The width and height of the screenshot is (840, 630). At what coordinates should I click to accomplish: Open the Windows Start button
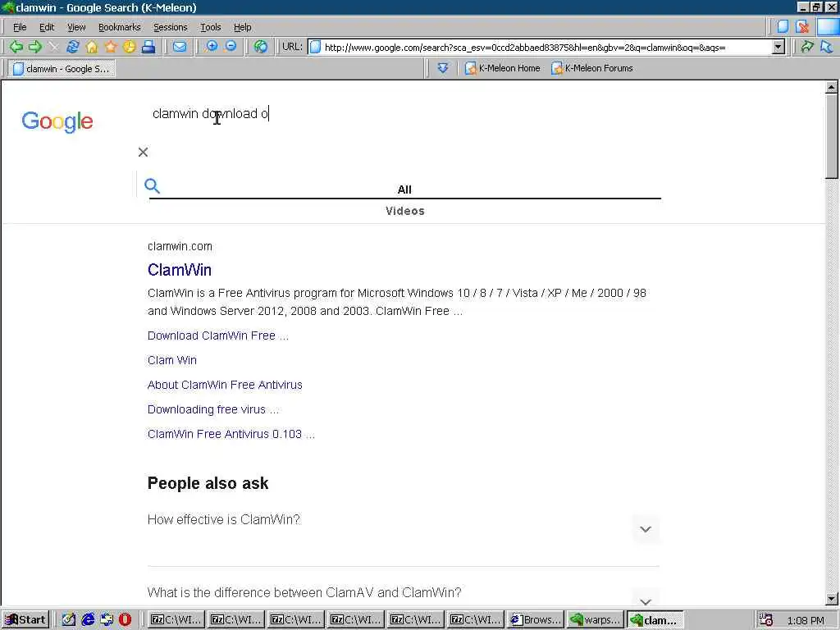click(x=25, y=620)
